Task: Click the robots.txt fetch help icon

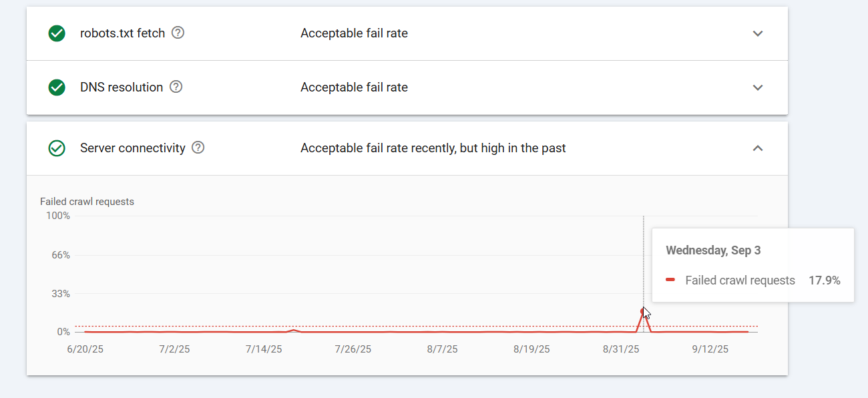Action: click(178, 33)
